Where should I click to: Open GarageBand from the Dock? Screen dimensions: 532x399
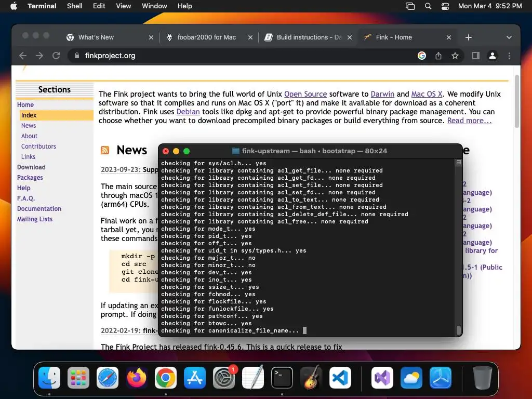point(311,378)
